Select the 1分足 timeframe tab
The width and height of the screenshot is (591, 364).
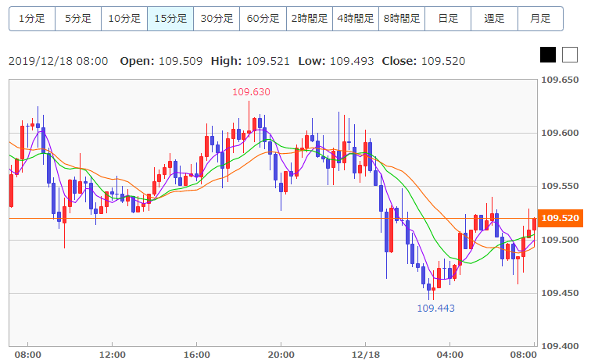coord(32,19)
